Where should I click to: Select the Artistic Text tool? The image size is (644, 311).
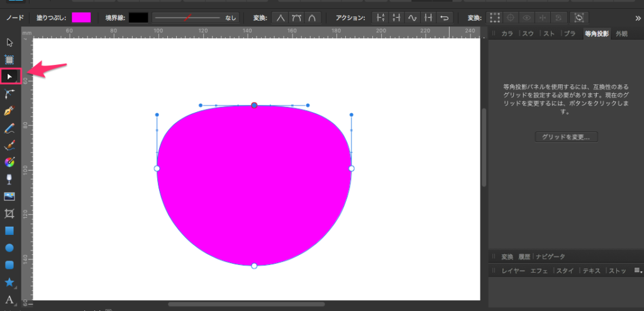coord(9,299)
